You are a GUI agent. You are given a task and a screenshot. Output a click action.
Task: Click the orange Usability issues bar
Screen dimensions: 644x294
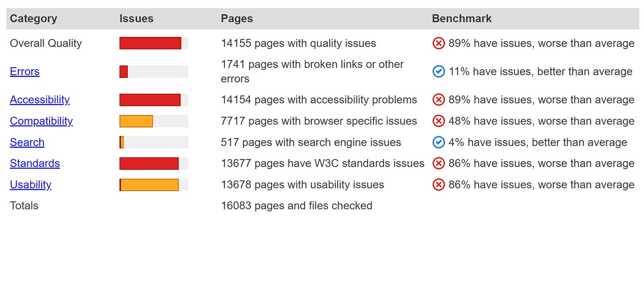pos(149,185)
